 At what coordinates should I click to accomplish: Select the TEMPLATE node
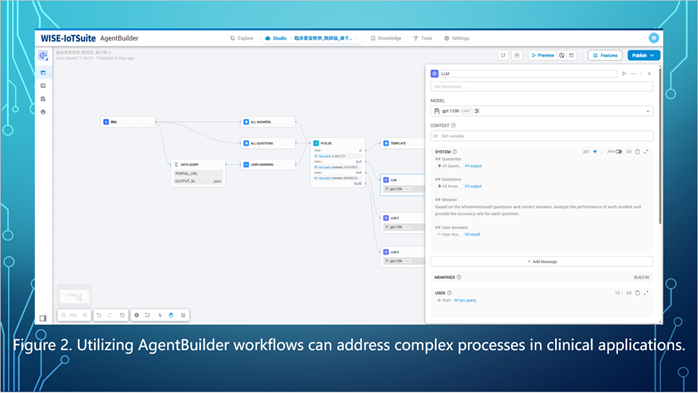[x=403, y=143]
